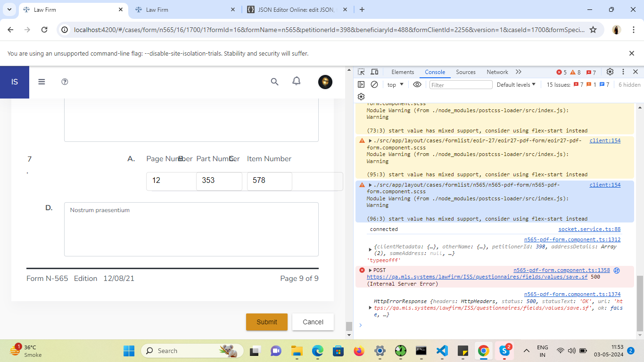Open the user avatar profile menu

[325, 82]
